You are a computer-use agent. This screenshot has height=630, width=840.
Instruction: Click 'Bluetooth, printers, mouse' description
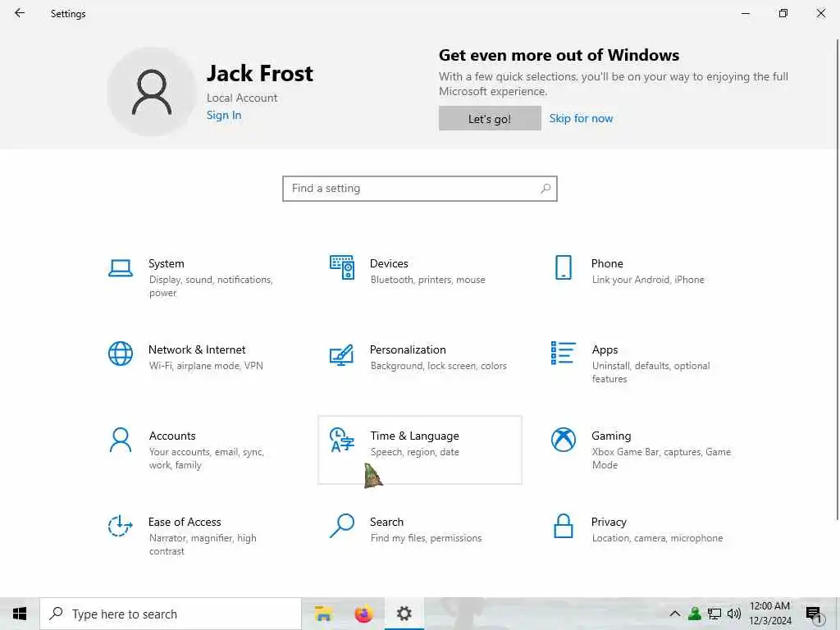click(x=427, y=280)
